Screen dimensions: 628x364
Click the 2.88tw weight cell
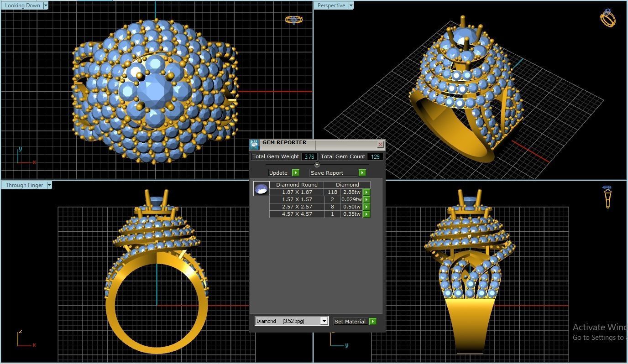click(x=351, y=192)
